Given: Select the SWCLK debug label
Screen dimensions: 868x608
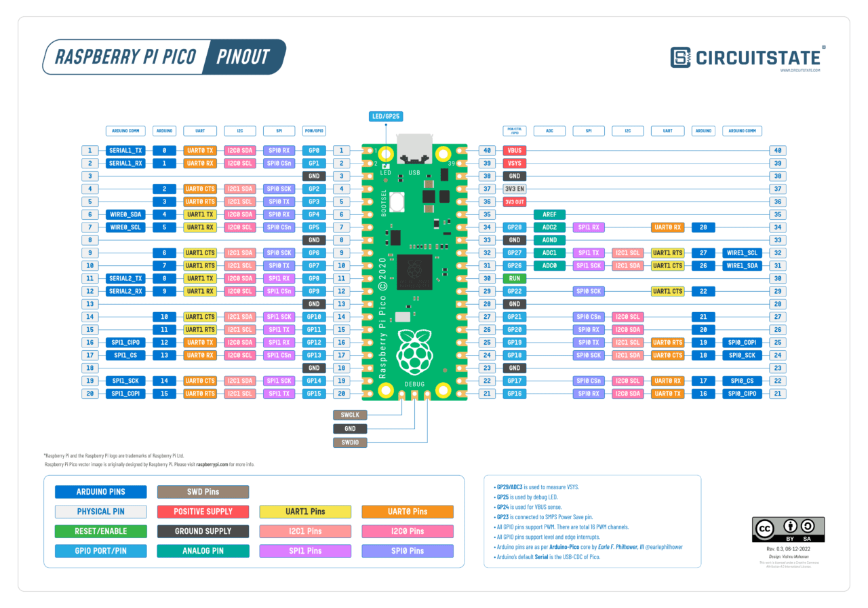Looking at the screenshot, I should [x=350, y=415].
